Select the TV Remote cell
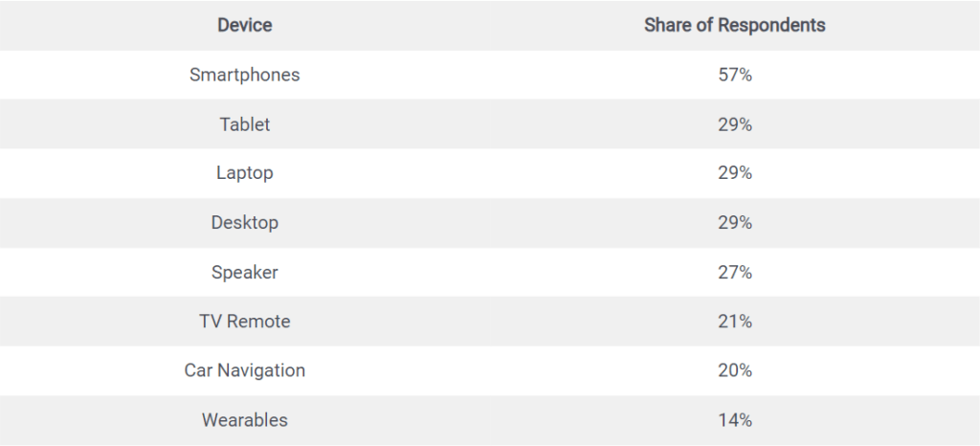This screenshot has height=446, width=980. click(x=244, y=321)
